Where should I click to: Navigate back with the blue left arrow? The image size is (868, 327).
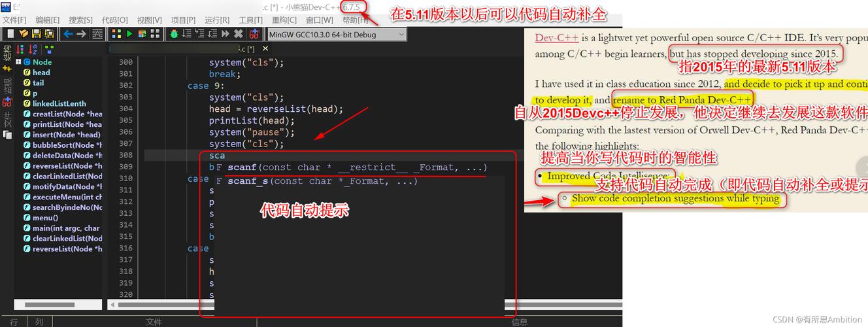(68, 34)
